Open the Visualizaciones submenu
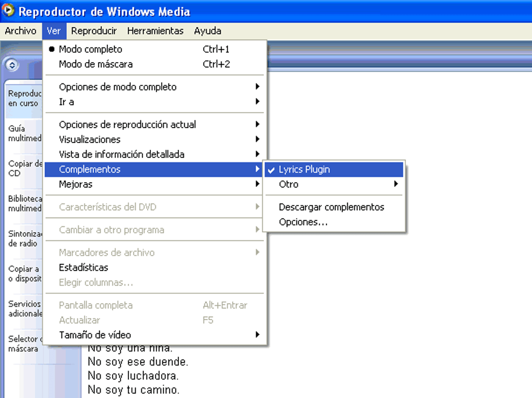The image size is (532, 398). pyautogui.click(x=156, y=139)
